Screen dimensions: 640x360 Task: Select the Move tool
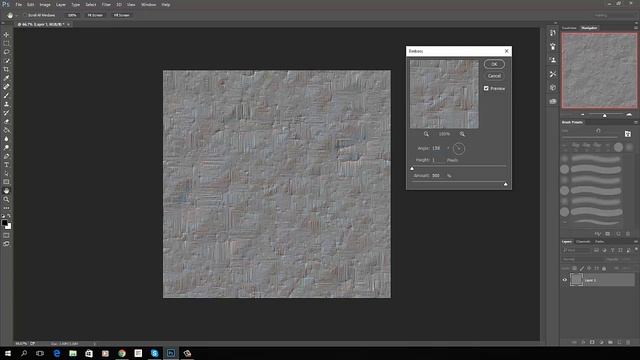6,35
